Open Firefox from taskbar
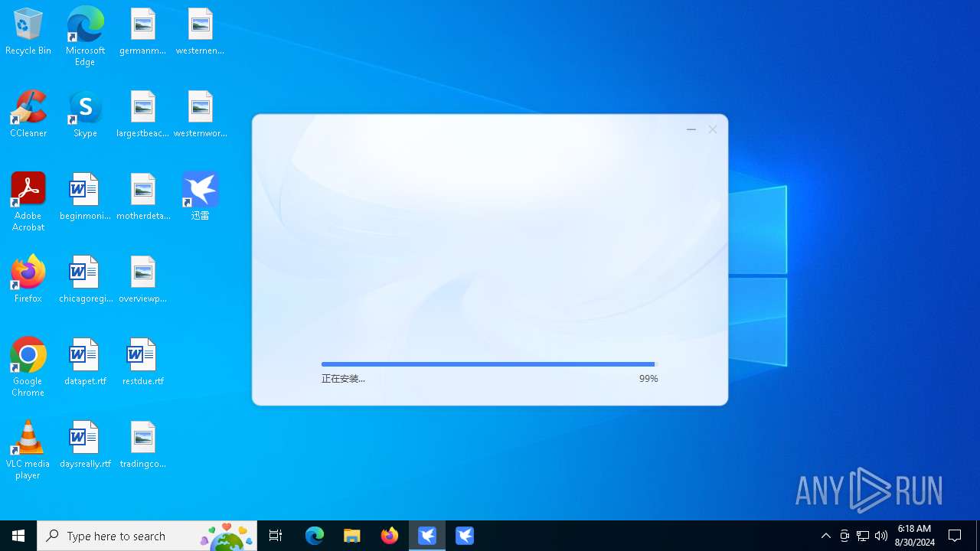Viewport: 980px width, 551px height. [390, 536]
